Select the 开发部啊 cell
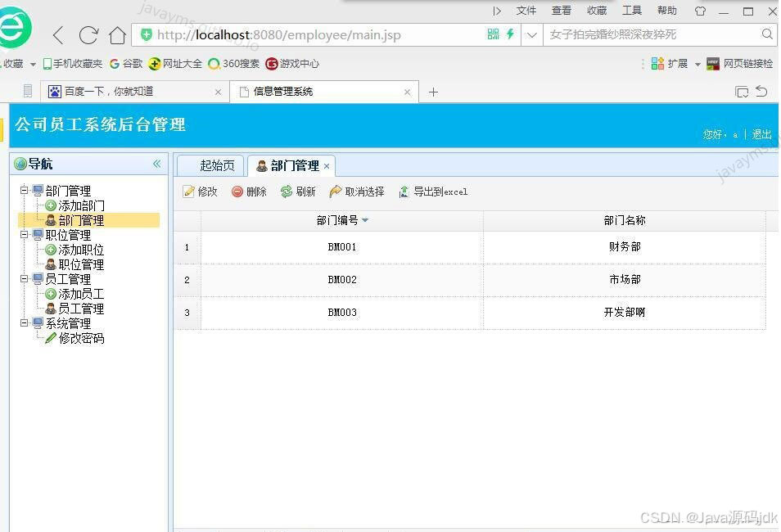 coord(625,313)
